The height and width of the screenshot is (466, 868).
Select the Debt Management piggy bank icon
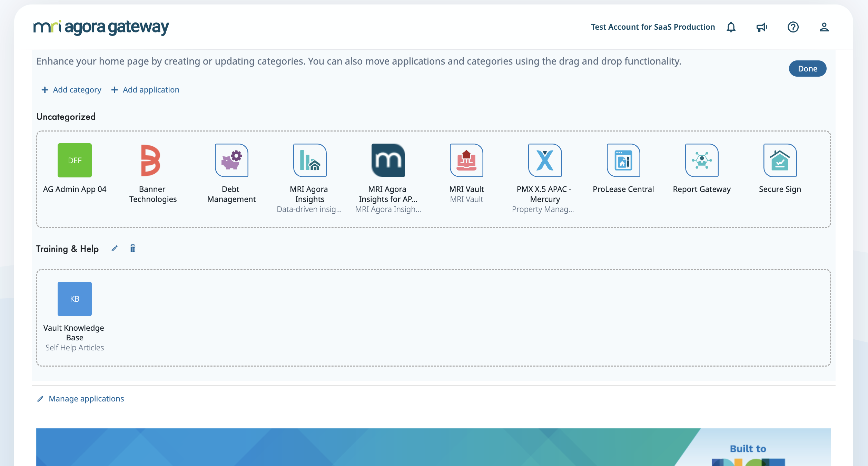click(x=231, y=160)
